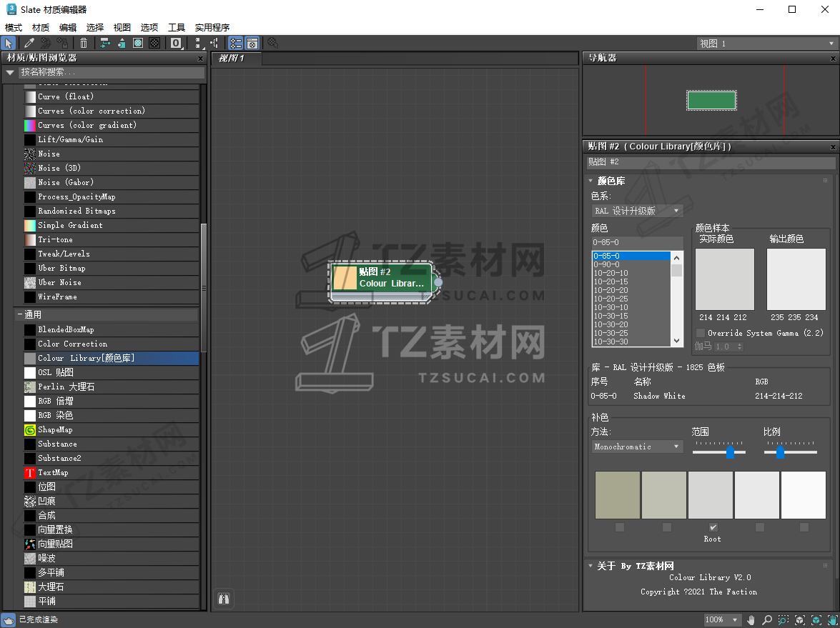Click the Zoom magnifier tool
Image resolution: width=840 pixels, height=628 pixels.
click(766, 619)
